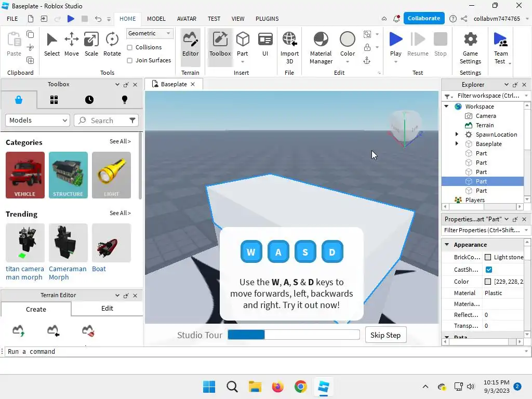Screen dimensions: 532x399
Task: Switch to the TEST ribbon tab
Action: click(x=214, y=19)
